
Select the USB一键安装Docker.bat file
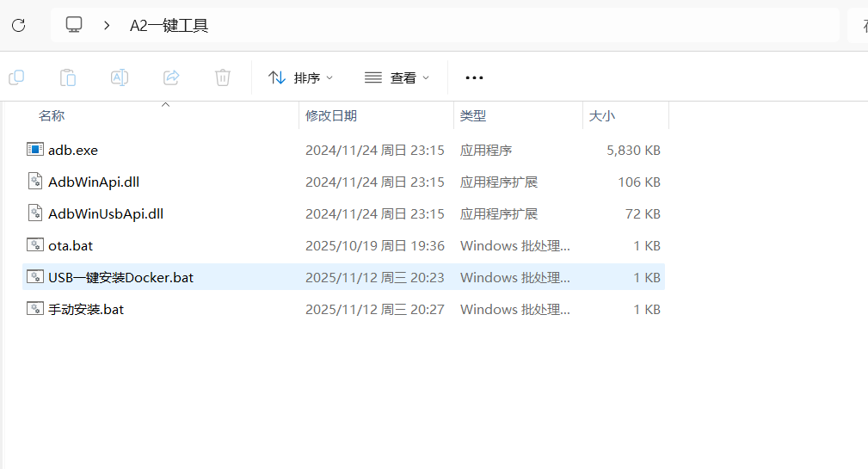[x=120, y=277]
